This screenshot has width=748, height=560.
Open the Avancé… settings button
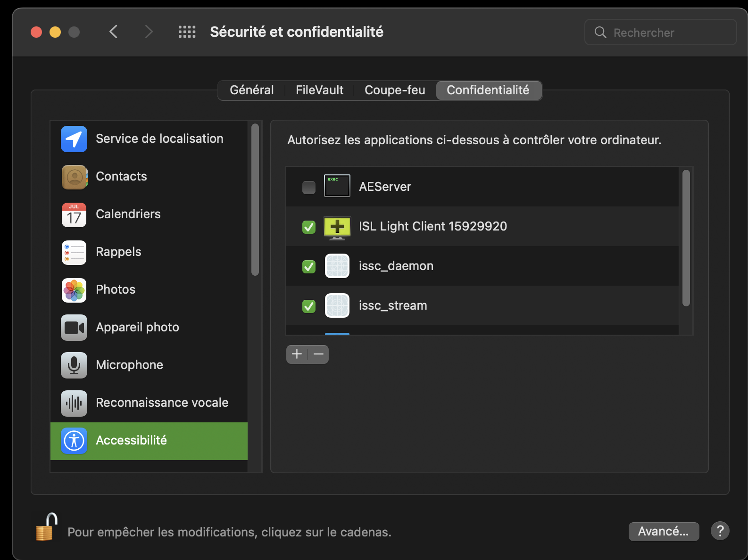[x=664, y=531]
